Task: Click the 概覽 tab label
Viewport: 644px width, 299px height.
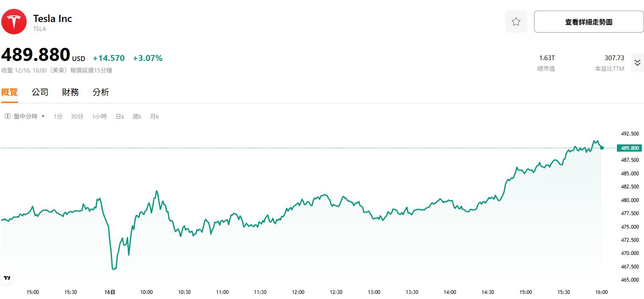Action: [9, 92]
